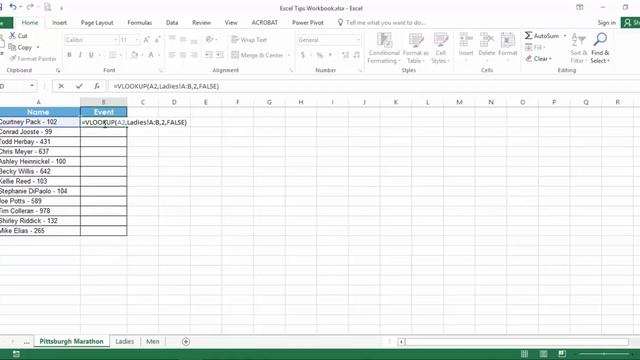Image resolution: width=640 pixels, height=360 pixels.
Task: Switch to the Men sheet tab
Action: pos(153,342)
